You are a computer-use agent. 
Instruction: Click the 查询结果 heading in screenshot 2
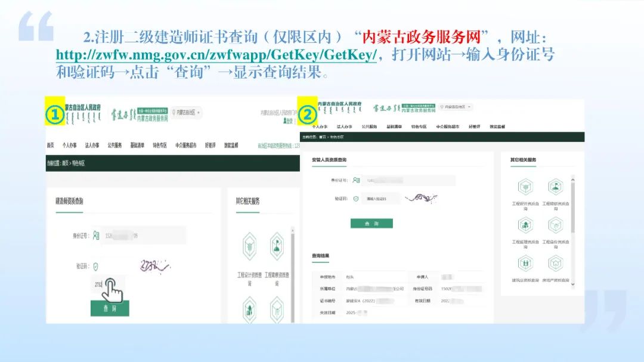click(x=320, y=256)
